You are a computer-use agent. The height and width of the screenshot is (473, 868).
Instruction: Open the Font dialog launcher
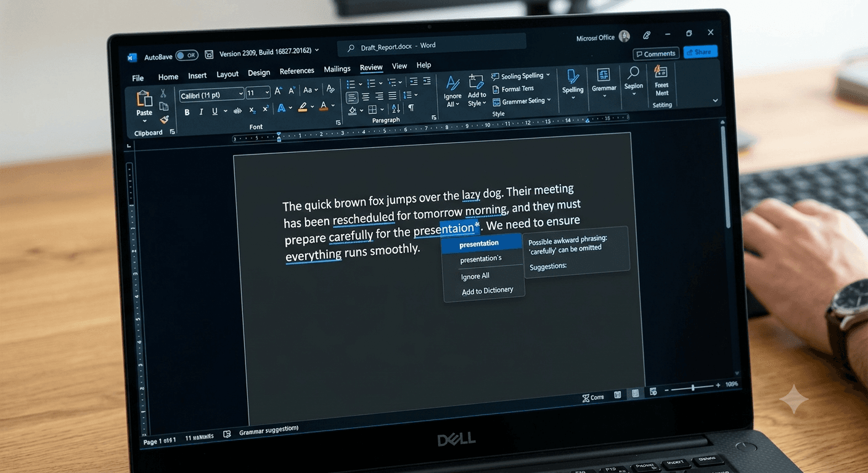coord(338,123)
